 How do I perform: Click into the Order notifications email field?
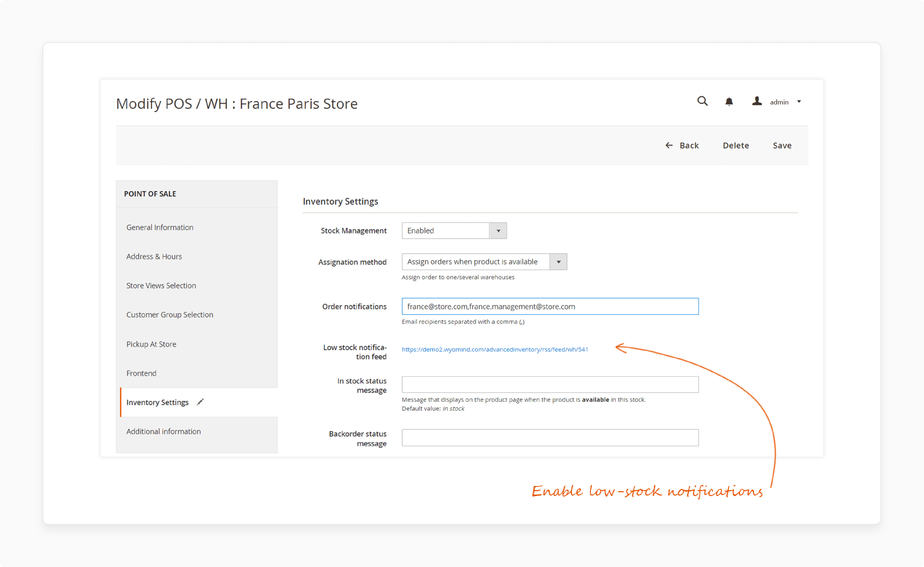tap(550, 306)
